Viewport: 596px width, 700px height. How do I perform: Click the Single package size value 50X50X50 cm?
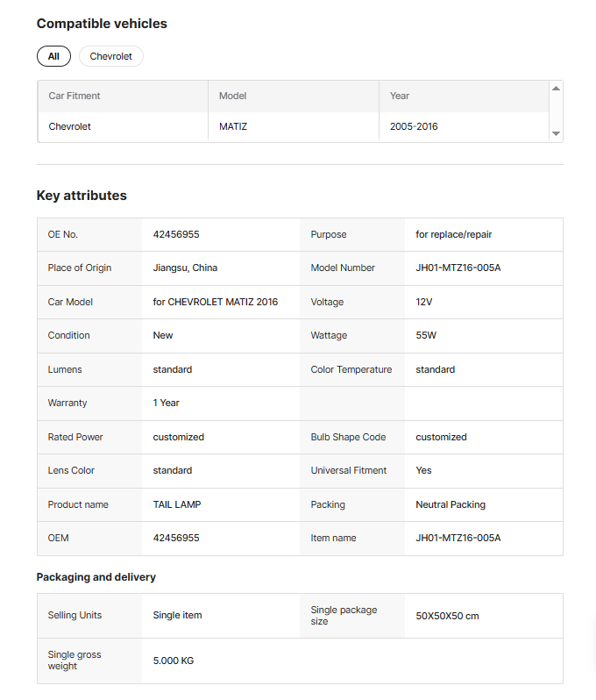(447, 616)
